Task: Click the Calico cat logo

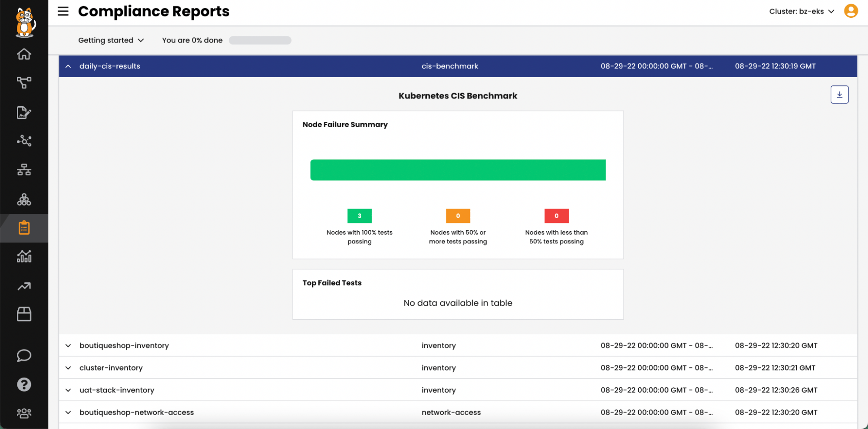Action: 25,23
